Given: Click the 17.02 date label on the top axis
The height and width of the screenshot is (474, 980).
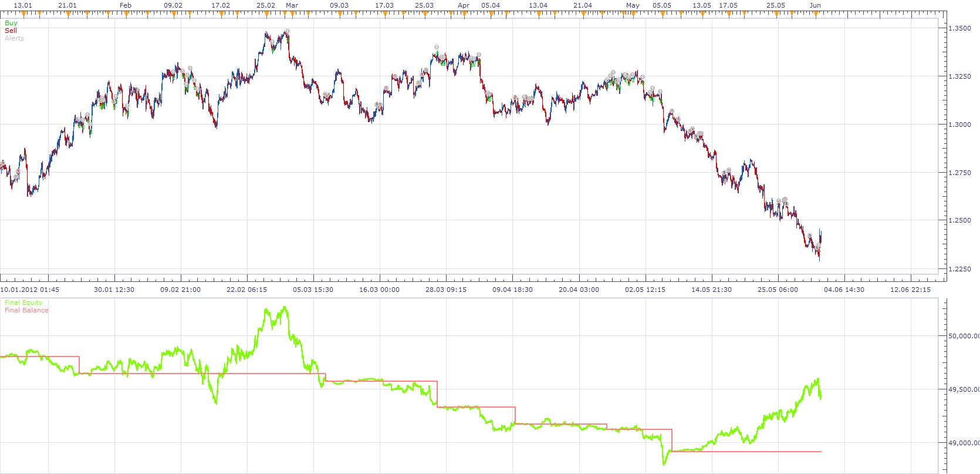Looking at the screenshot, I should pos(221,5).
